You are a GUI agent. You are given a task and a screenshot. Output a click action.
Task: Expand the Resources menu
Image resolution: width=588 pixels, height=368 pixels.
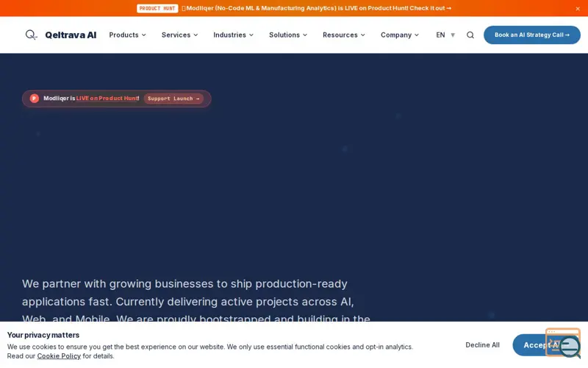344,35
